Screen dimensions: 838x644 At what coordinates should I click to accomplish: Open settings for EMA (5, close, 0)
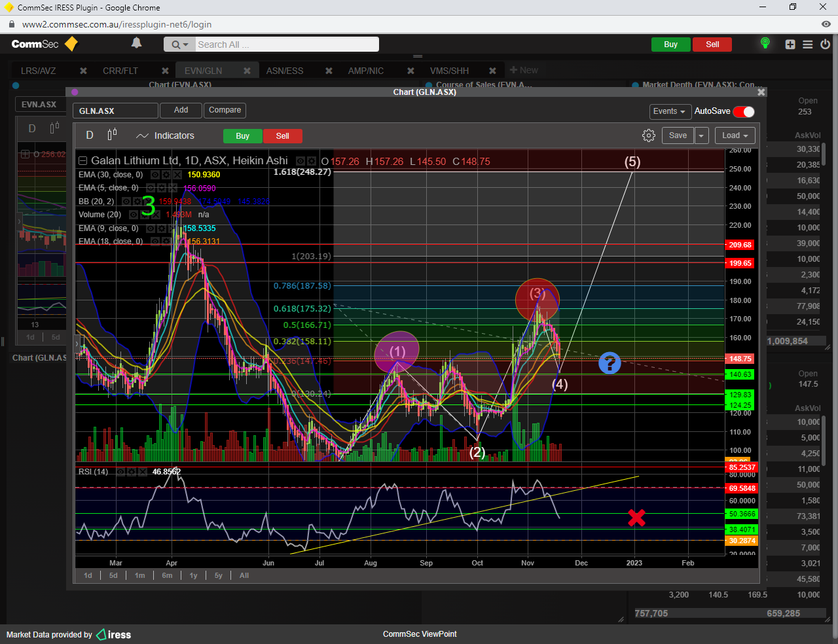[162, 188]
